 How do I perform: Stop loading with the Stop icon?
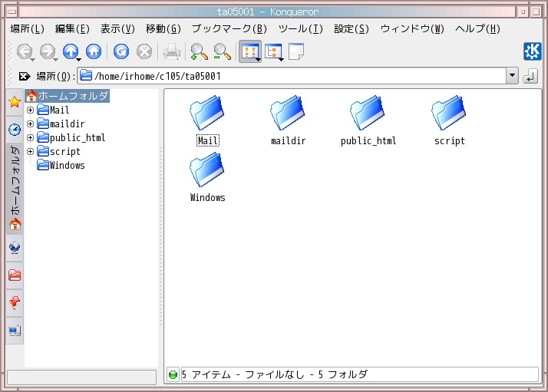[144, 51]
